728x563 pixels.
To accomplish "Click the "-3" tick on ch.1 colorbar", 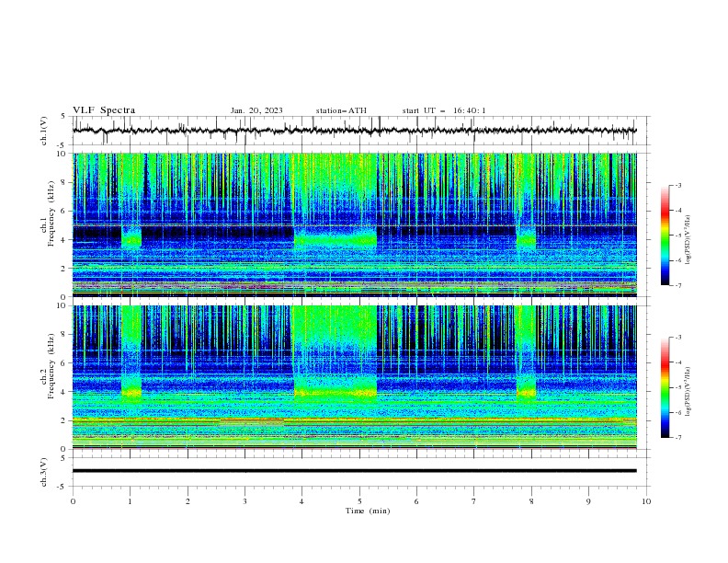I will point(677,186).
